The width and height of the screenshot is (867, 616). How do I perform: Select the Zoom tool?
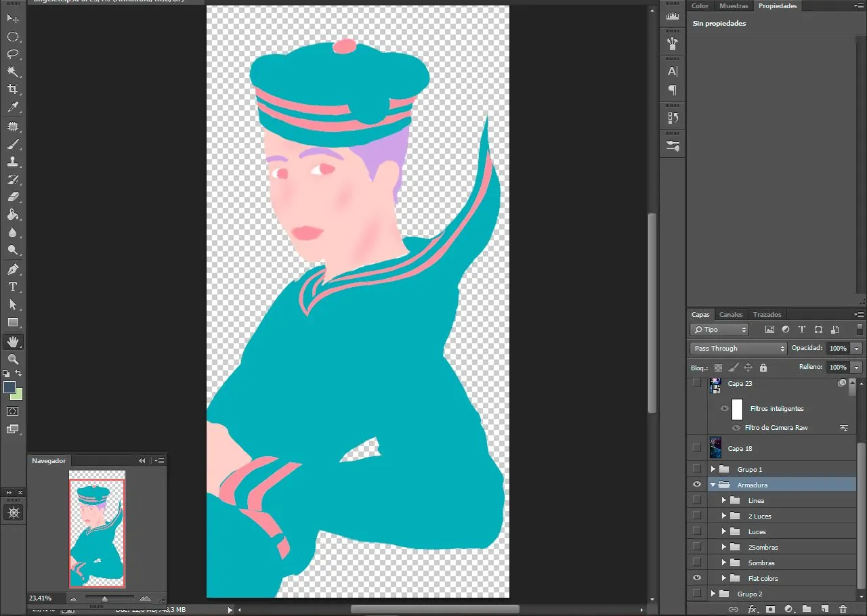(13, 359)
